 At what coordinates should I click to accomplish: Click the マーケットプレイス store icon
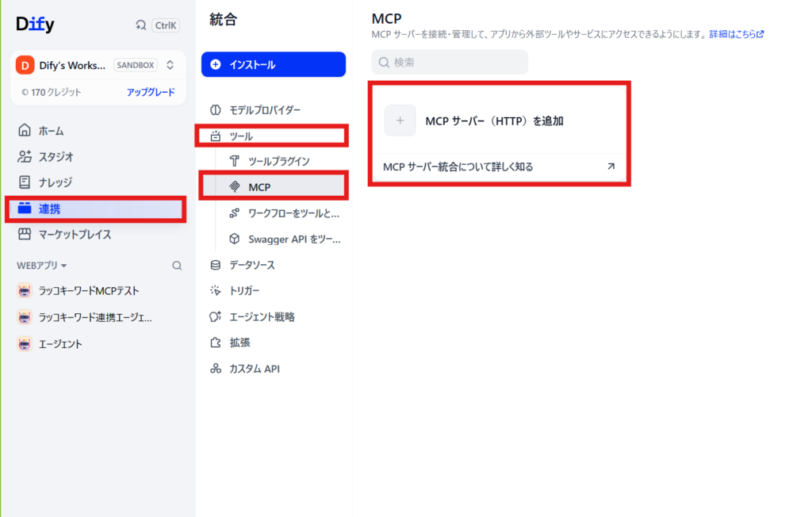(25, 234)
